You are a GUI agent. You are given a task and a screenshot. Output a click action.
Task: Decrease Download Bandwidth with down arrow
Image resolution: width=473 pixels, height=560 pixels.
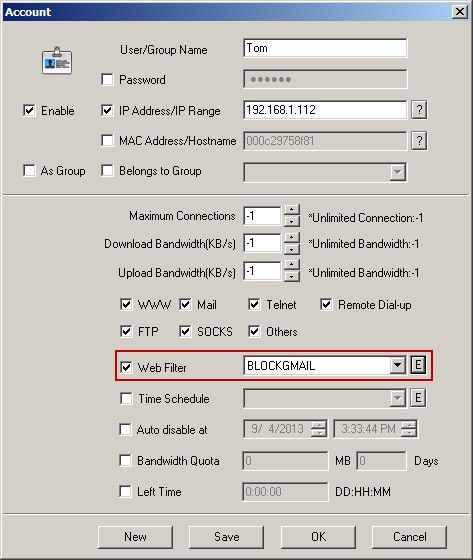(x=292, y=249)
